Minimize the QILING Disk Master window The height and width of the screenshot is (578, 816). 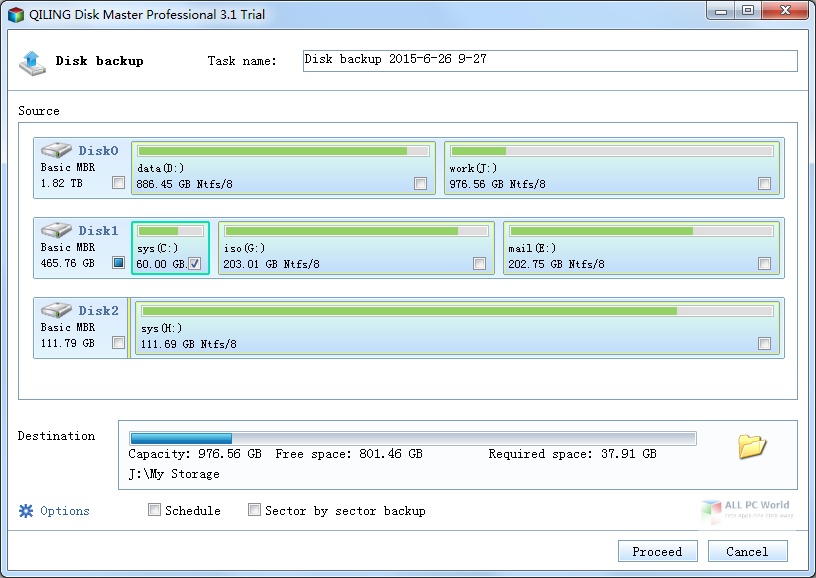(721, 11)
